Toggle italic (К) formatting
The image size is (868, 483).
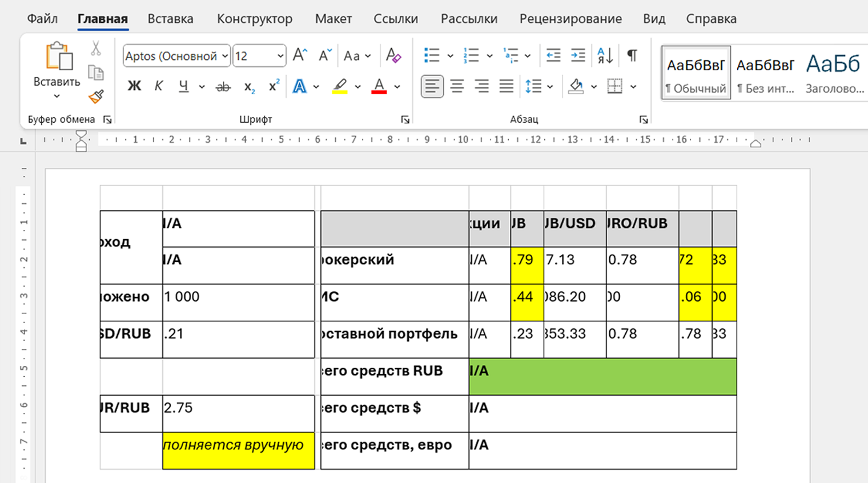coord(158,86)
